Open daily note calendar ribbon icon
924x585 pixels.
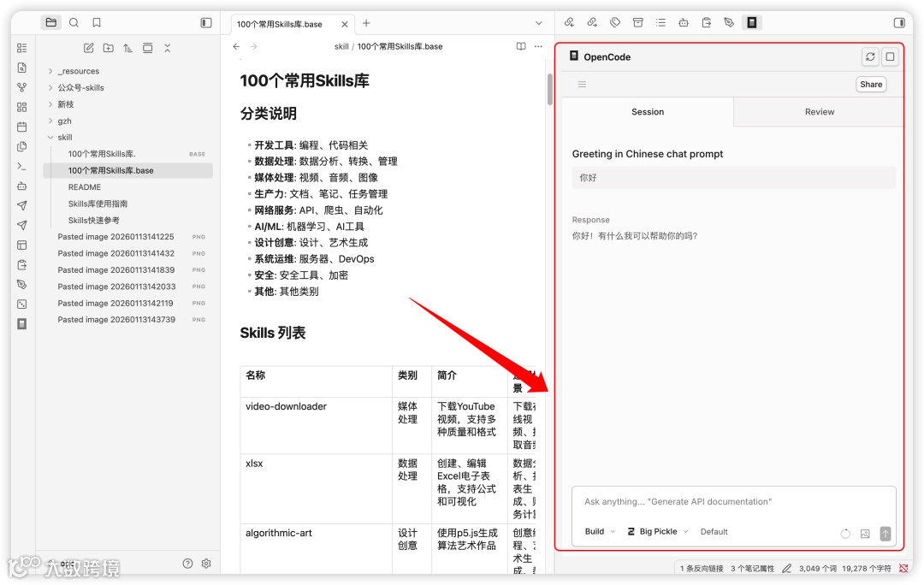pos(21,127)
